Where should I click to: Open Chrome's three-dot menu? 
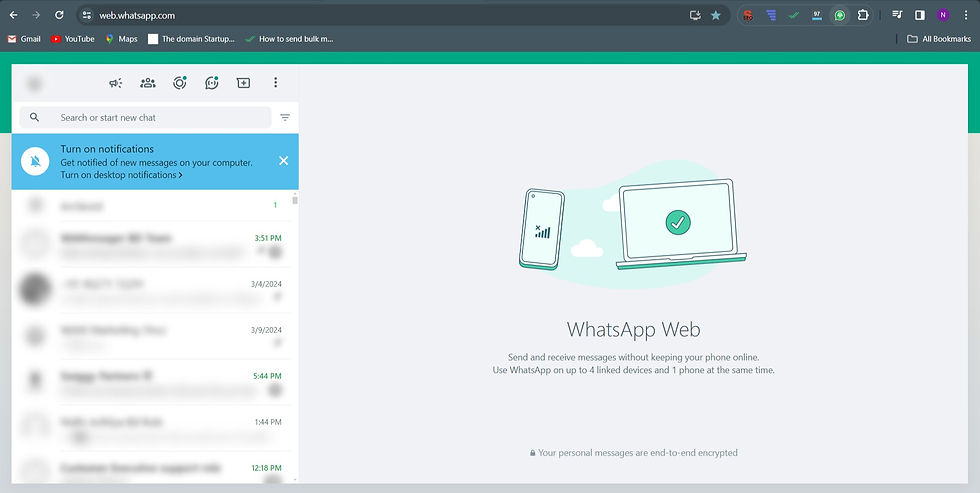click(x=966, y=15)
